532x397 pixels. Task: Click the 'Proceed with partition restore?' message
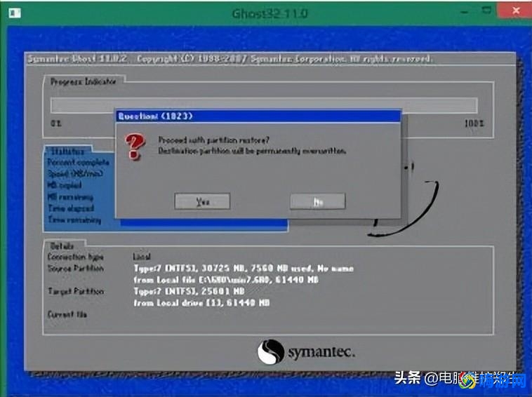(x=214, y=140)
